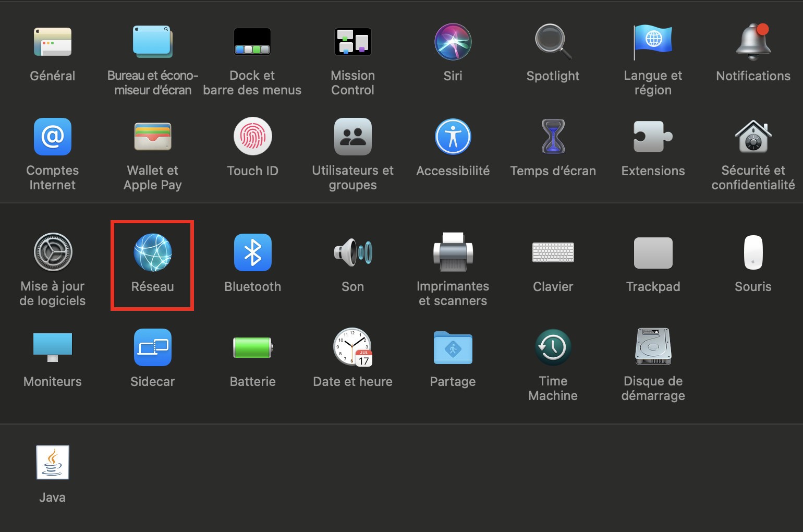Open Disque de démarrage pane

653,347
